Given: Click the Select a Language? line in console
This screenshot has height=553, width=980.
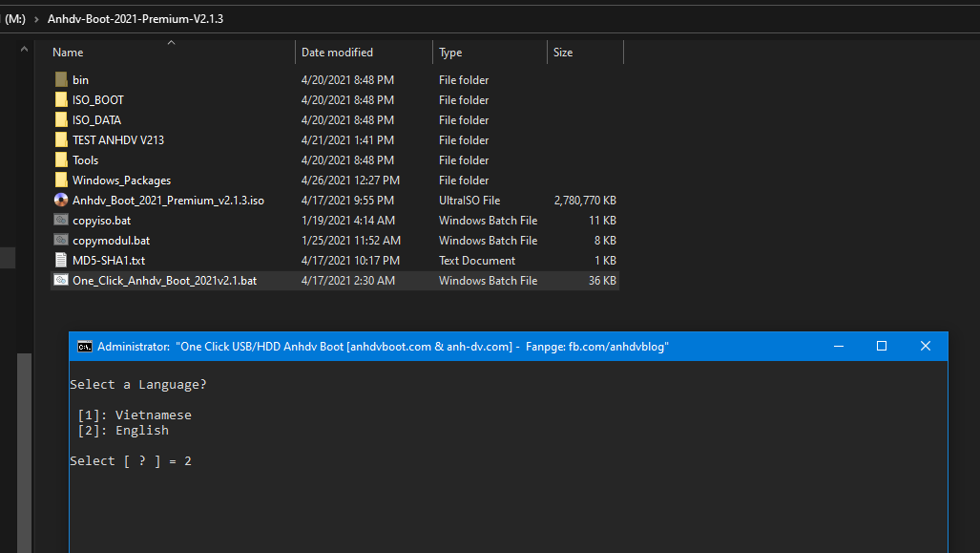Looking at the screenshot, I should coord(138,385).
